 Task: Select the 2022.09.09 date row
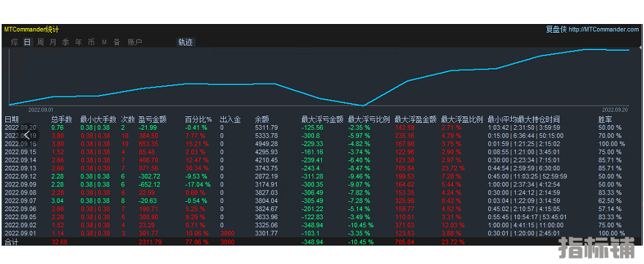click(21, 184)
